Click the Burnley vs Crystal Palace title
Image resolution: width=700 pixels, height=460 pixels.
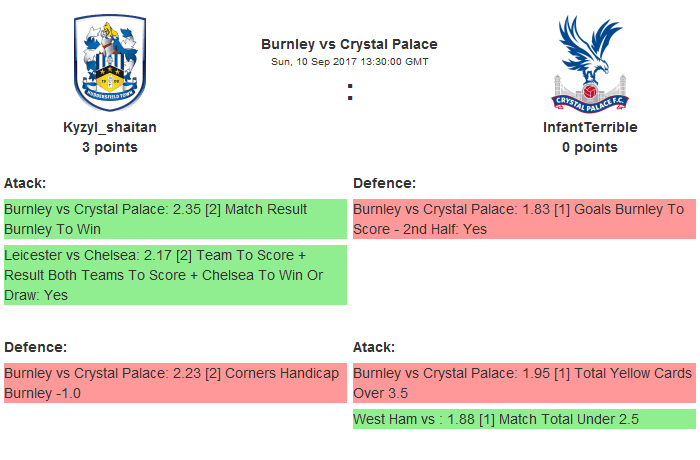point(349,44)
